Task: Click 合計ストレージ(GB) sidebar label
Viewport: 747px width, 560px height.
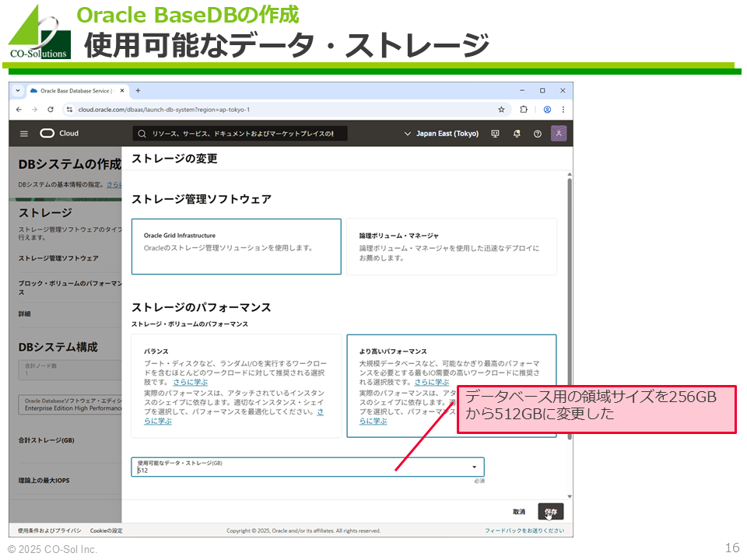Action: pos(46,440)
